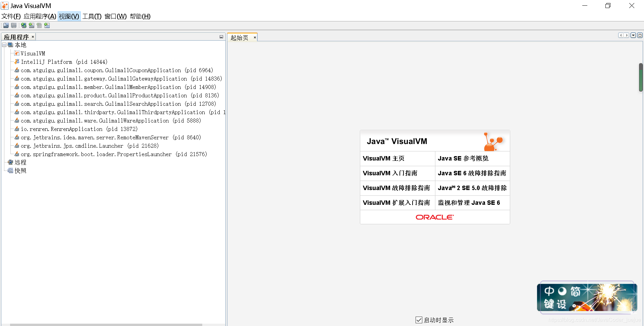Open the opened-documents dropdown list arrow
This screenshot has height=326, width=644.
coord(633,35)
